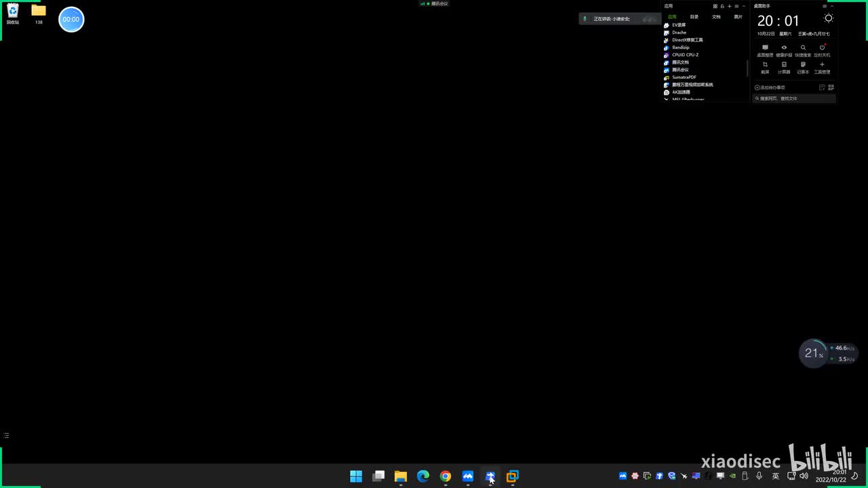
Task: Switch to the 应用 tab
Action: [x=672, y=17]
